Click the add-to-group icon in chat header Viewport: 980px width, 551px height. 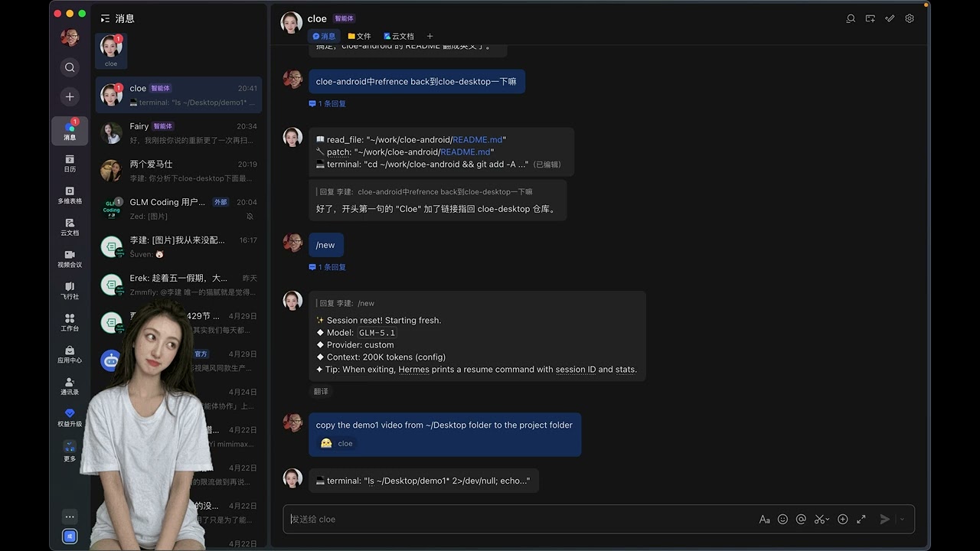tap(871, 18)
